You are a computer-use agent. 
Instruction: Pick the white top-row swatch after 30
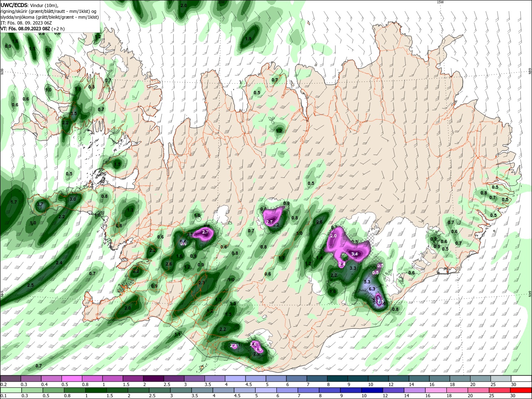(521, 379)
